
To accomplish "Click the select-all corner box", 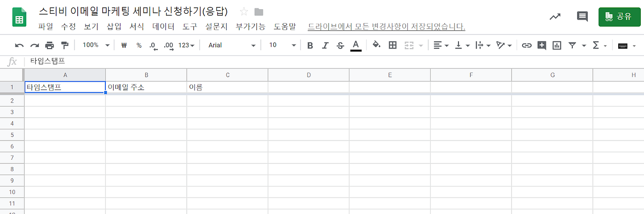I will pyautogui.click(x=12, y=75).
